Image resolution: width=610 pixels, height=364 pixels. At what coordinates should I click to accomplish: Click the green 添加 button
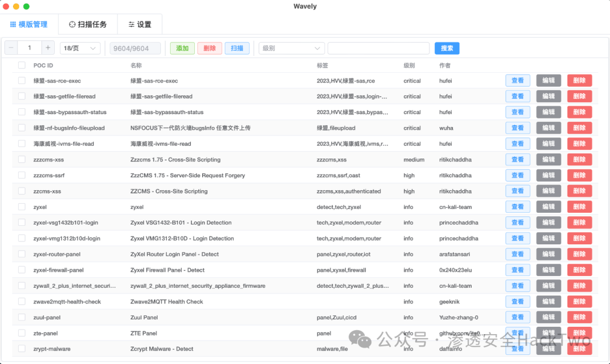tap(182, 48)
